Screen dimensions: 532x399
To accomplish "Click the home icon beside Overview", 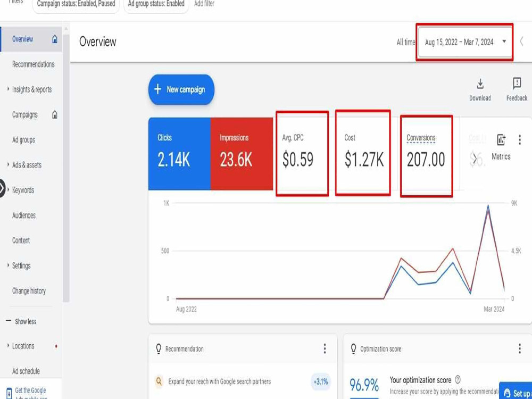I will 55,39.
